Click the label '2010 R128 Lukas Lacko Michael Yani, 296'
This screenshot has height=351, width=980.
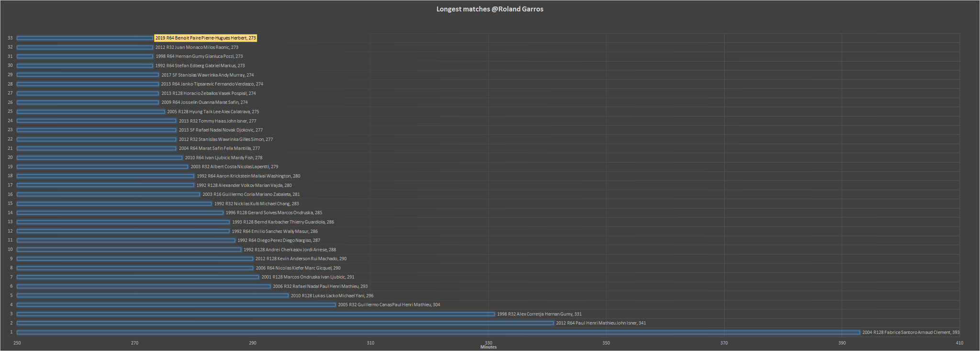point(332,295)
